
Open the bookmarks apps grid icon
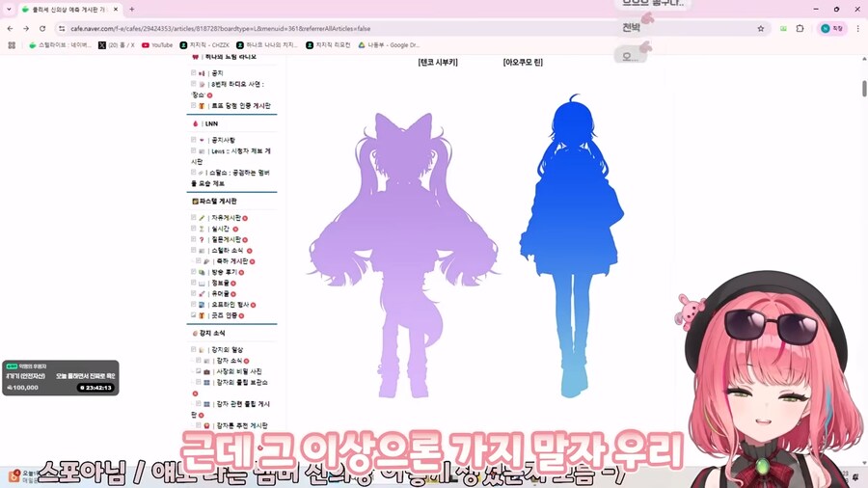[x=12, y=44]
